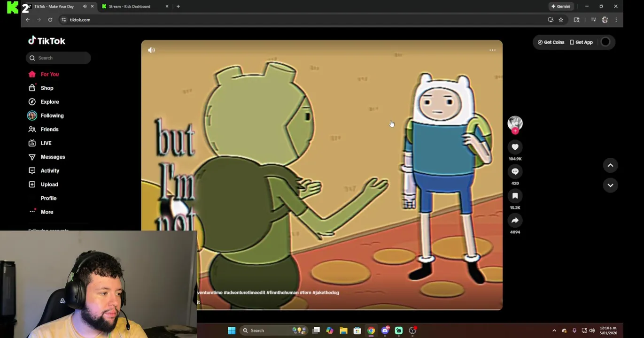Mute the TikTok video sound
Image resolution: width=644 pixels, height=338 pixels.
(151, 50)
